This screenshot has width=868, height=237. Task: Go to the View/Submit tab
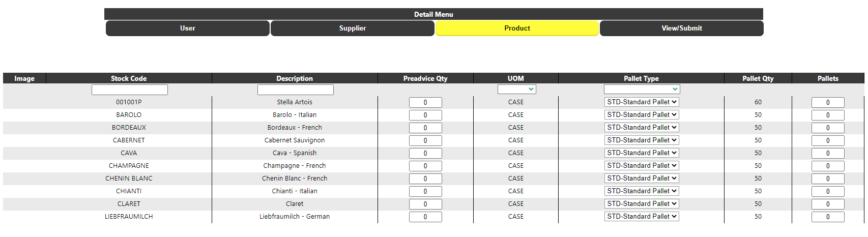[682, 28]
